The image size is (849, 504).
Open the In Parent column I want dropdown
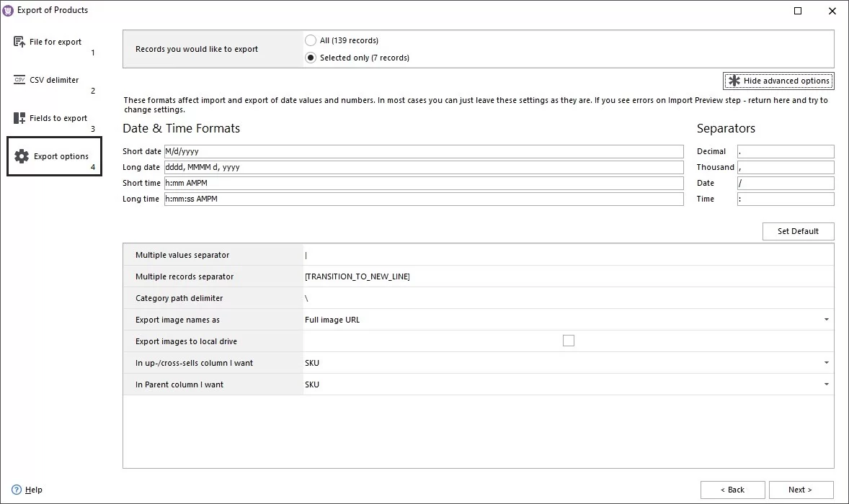(x=826, y=384)
